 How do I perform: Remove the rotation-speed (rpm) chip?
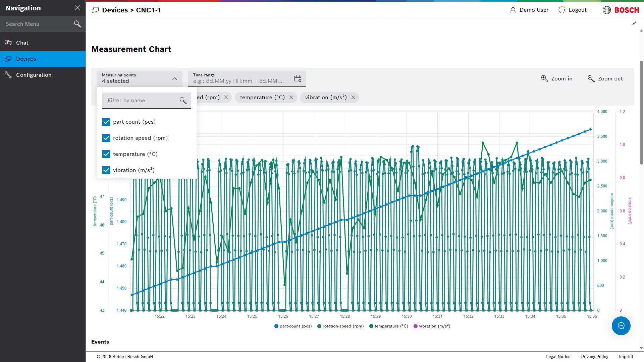click(226, 98)
